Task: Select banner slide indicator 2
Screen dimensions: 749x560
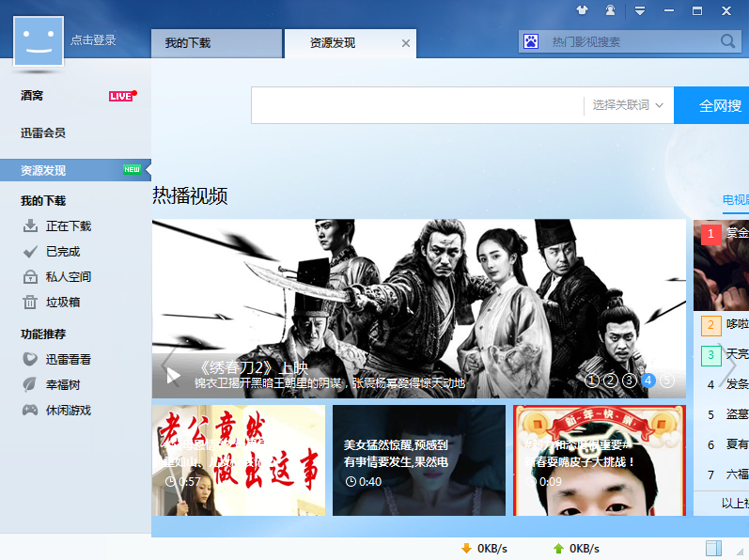Action: click(611, 381)
